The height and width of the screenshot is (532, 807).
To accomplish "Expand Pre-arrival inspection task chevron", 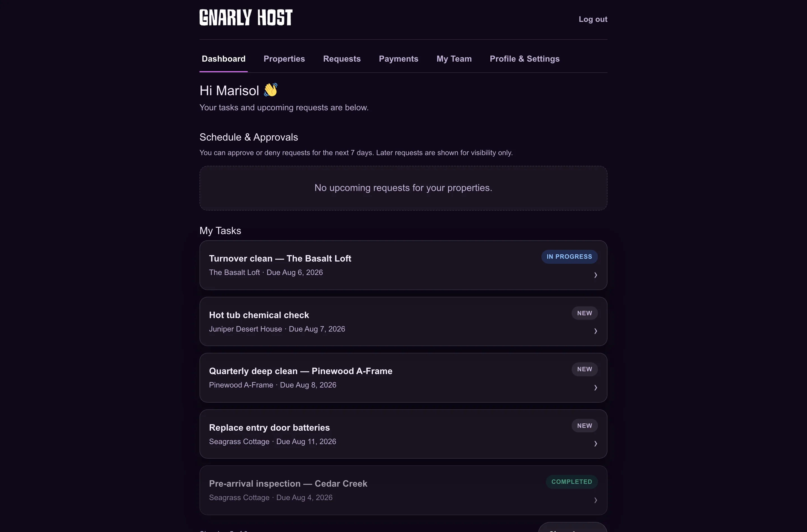I will tap(595, 500).
